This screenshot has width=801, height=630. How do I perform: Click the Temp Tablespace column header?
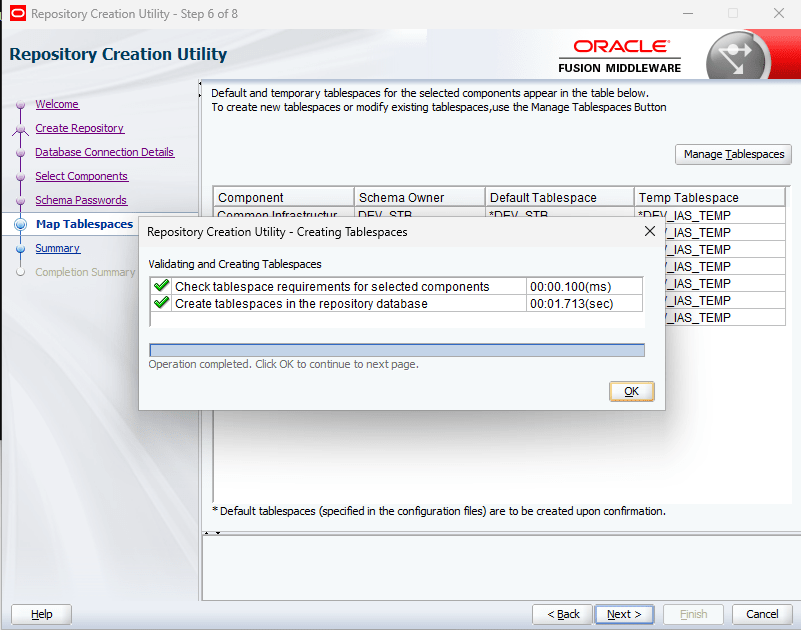(x=710, y=197)
